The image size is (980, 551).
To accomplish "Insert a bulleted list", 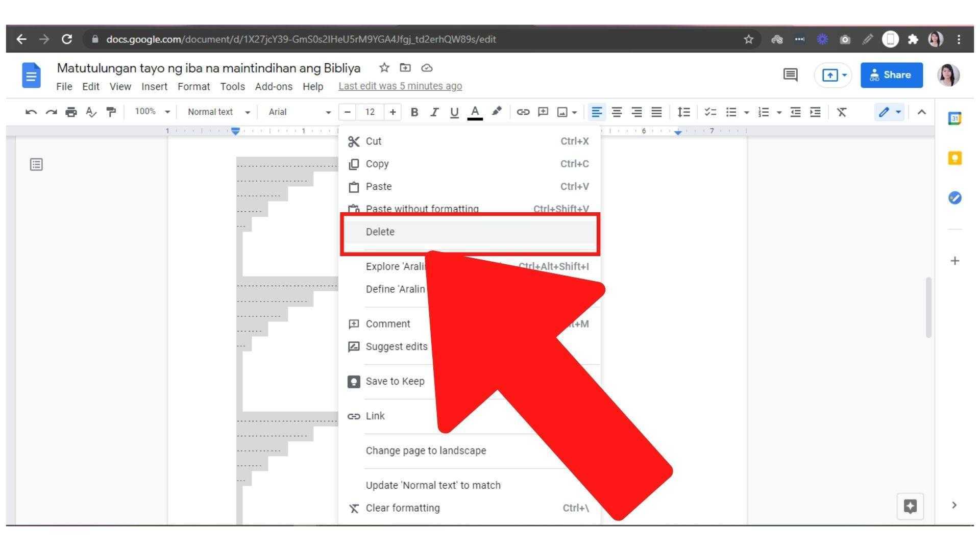I will tap(731, 112).
